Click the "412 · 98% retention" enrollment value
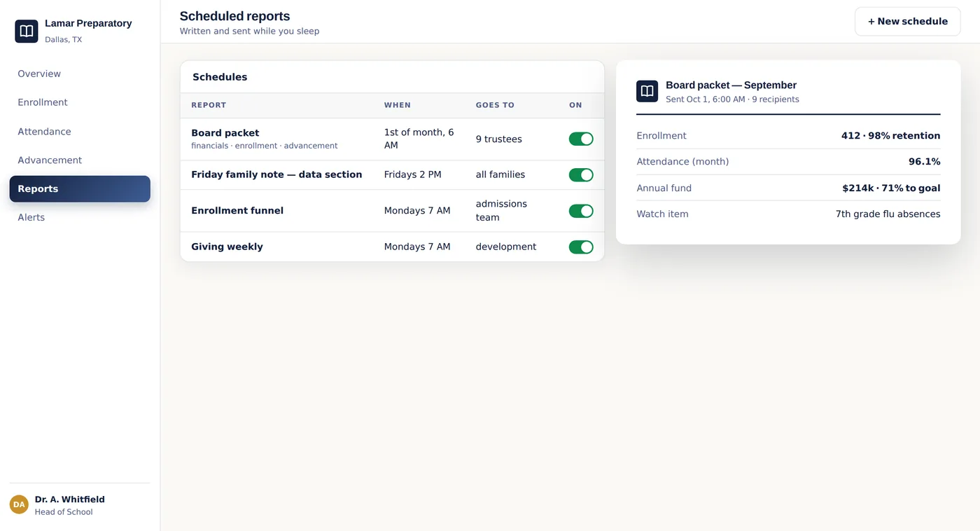980x531 pixels. pos(891,136)
